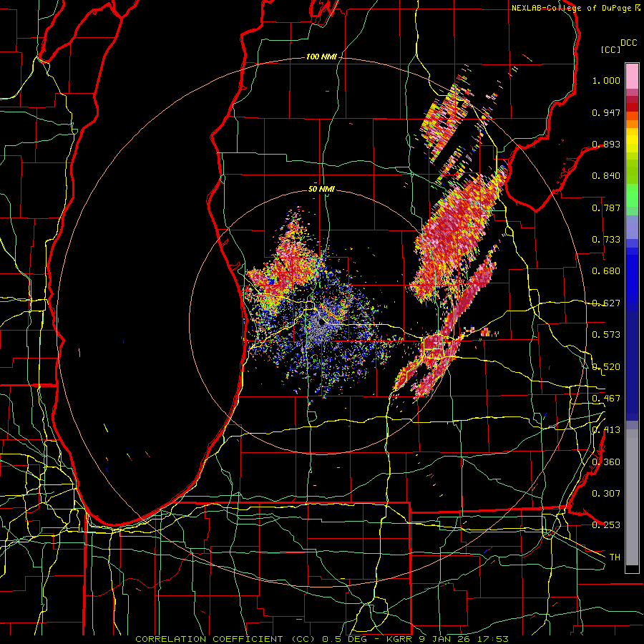Select the 0.360 legend value
Viewport: 644px width, 644px height.
coord(606,462)
